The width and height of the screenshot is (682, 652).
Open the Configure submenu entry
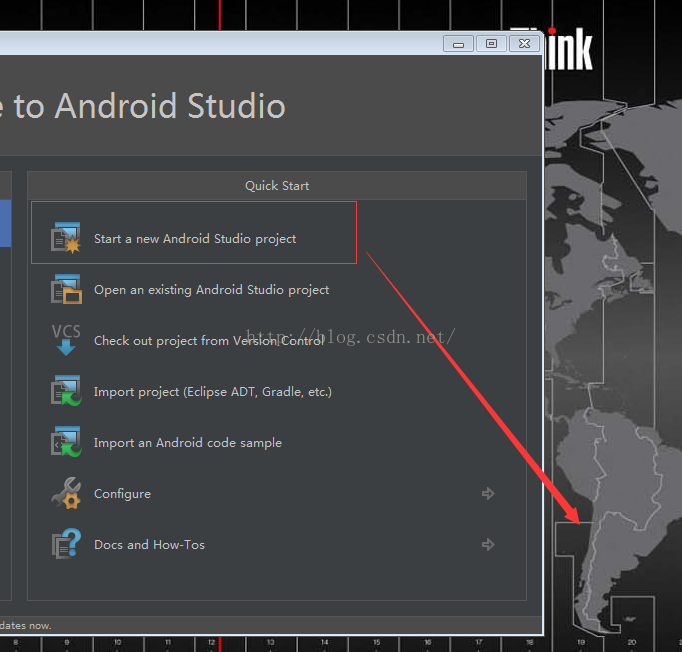tap(122, 494)
